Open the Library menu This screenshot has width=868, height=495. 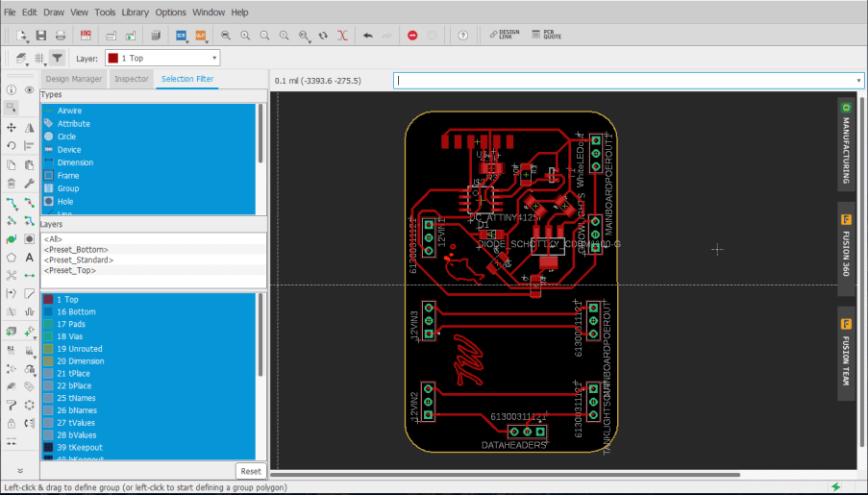tap(135, 12)
